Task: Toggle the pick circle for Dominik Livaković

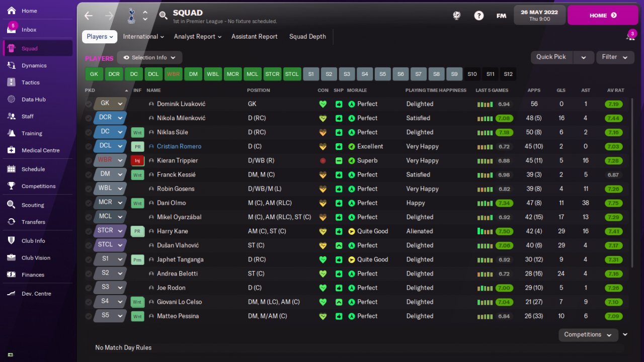Action: pyautogui.click(x=89, y=104)
